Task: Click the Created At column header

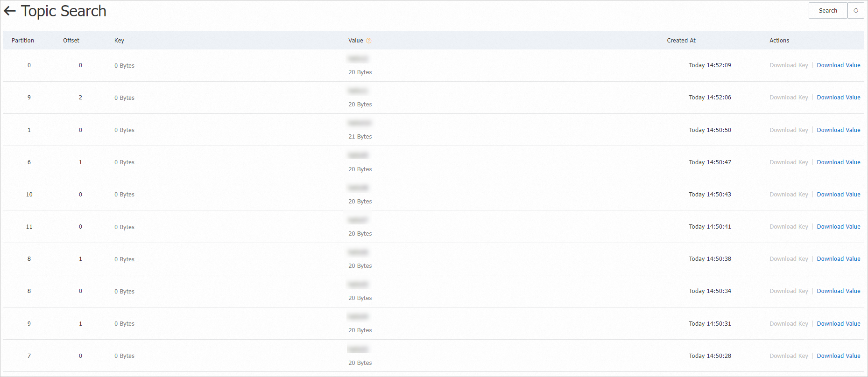Action: 681,41
